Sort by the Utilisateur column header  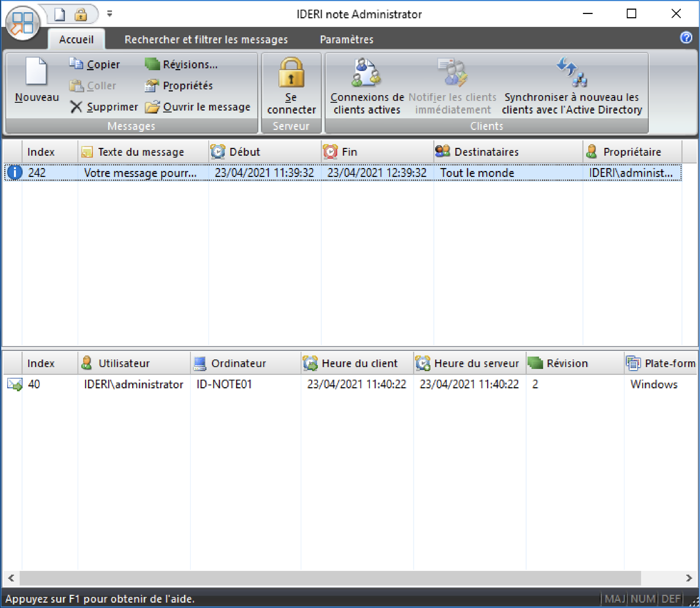[x=134, y=363]
